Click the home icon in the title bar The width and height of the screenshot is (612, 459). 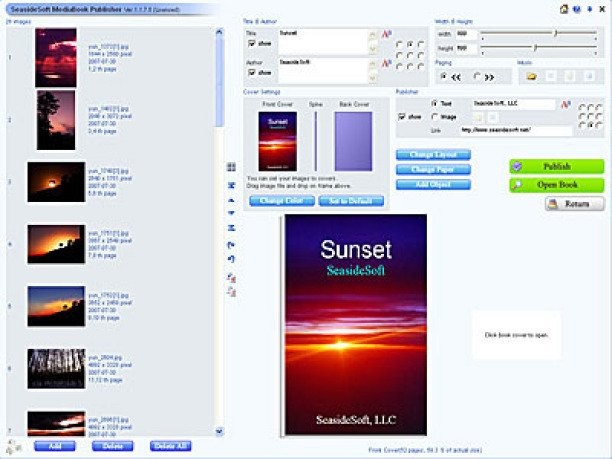[x=564, y=9]
